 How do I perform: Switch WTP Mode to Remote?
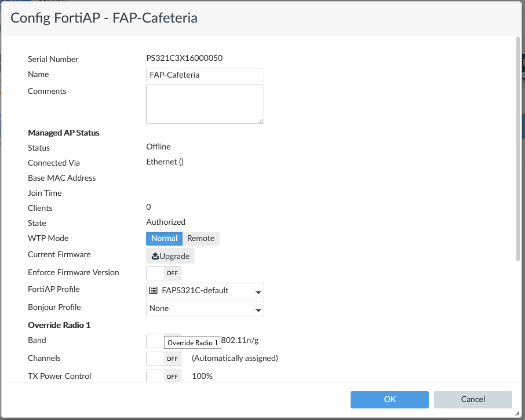[x=200, y=239]
